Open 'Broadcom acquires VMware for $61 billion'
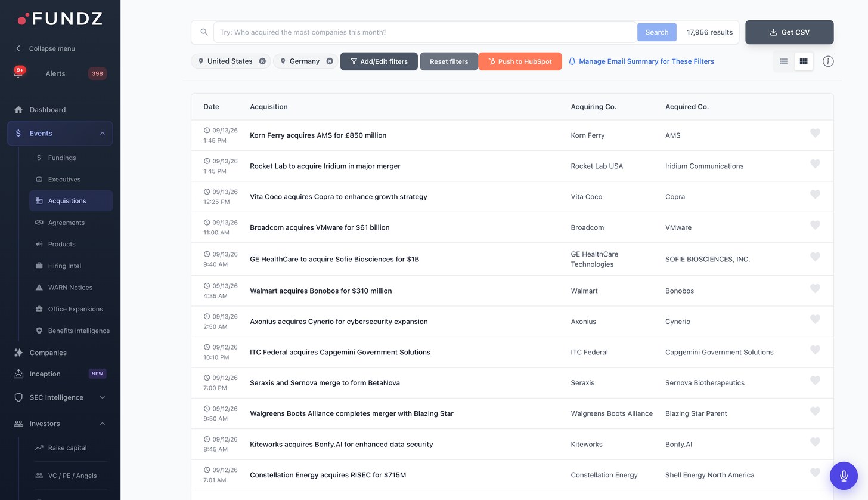The image size is (868, 500). (x=320, y=227)
